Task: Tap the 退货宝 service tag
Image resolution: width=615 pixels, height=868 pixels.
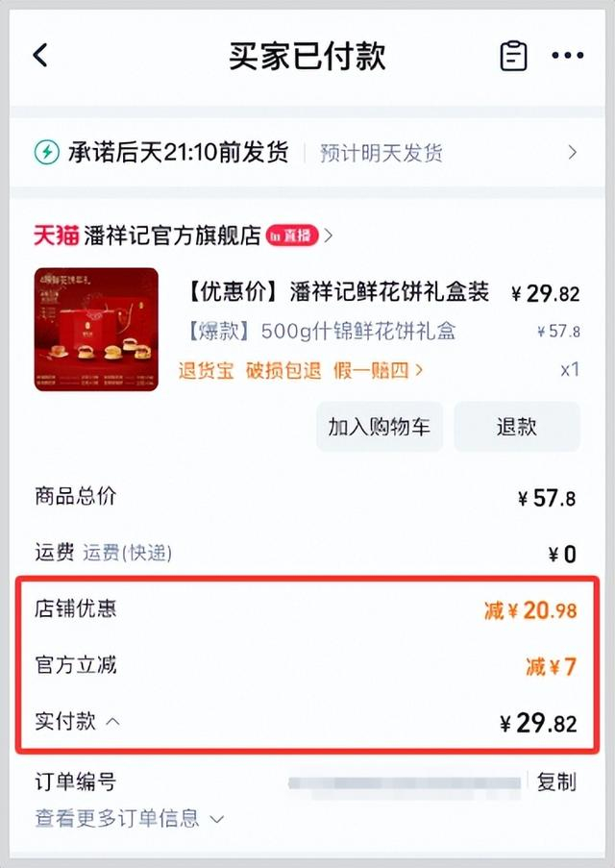Action: click(206, 370)
